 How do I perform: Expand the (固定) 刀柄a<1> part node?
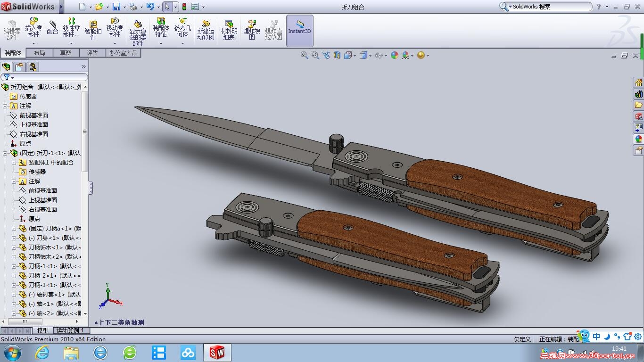(x=14, y=229)
